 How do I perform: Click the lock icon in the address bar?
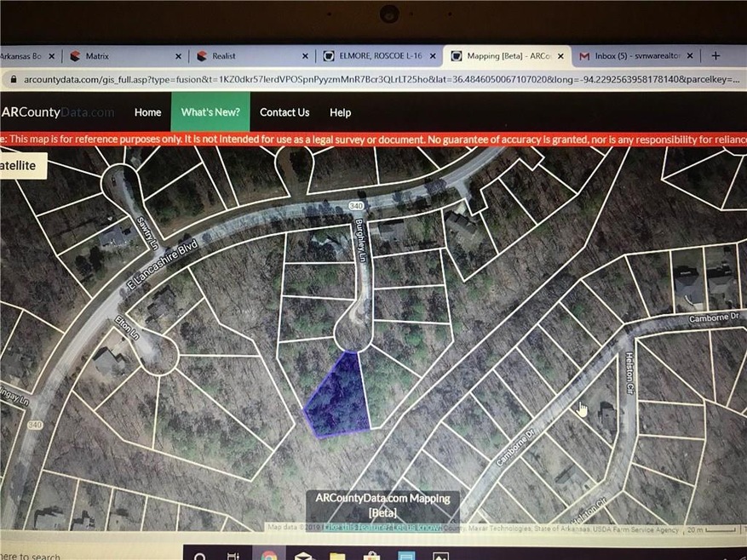click(10, 77)
